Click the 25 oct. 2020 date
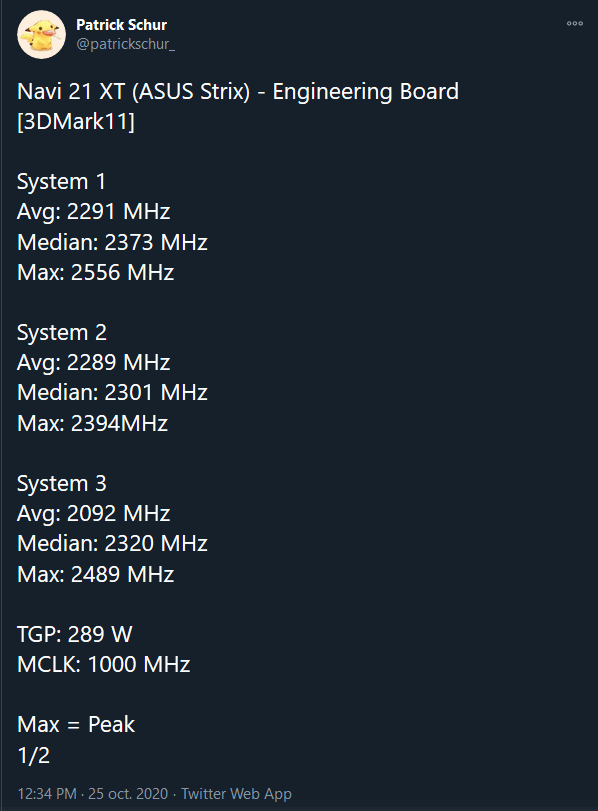598x811 pixels. (x=128, y=793)
